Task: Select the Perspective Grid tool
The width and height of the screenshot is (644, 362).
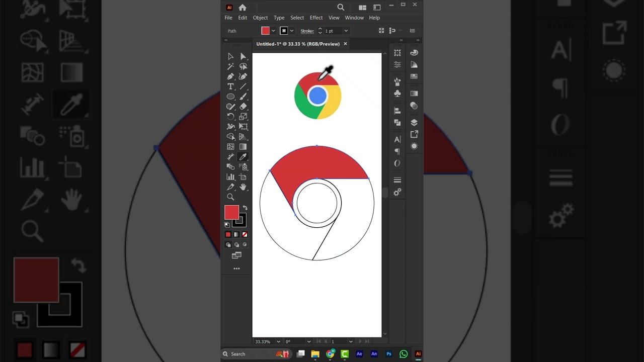Action: (243, 137)
